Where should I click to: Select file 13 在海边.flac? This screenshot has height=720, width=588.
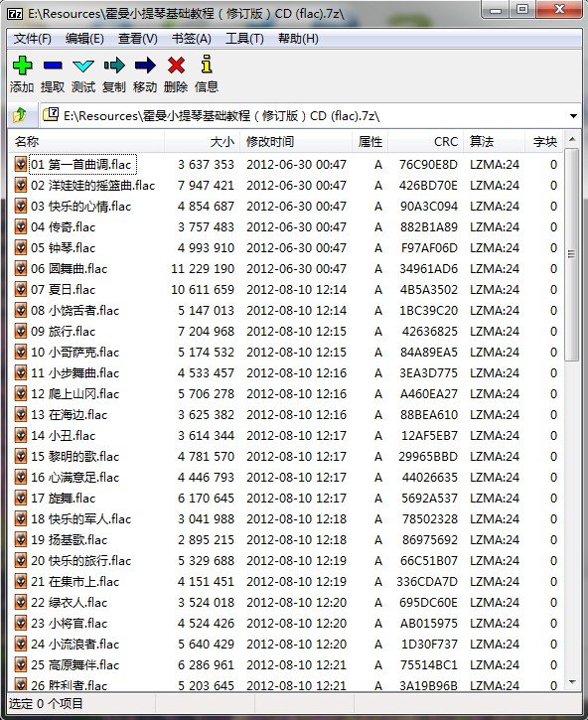69,415
